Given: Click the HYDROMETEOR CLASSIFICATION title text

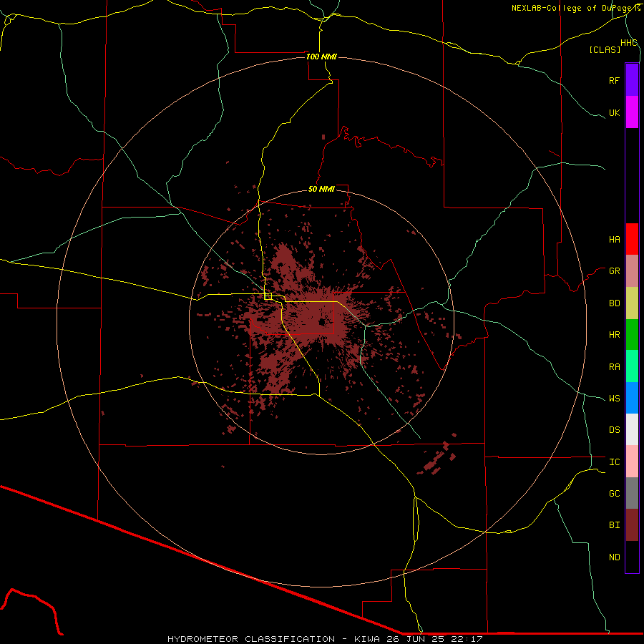Looking at the screenshot, I should 251,639.
